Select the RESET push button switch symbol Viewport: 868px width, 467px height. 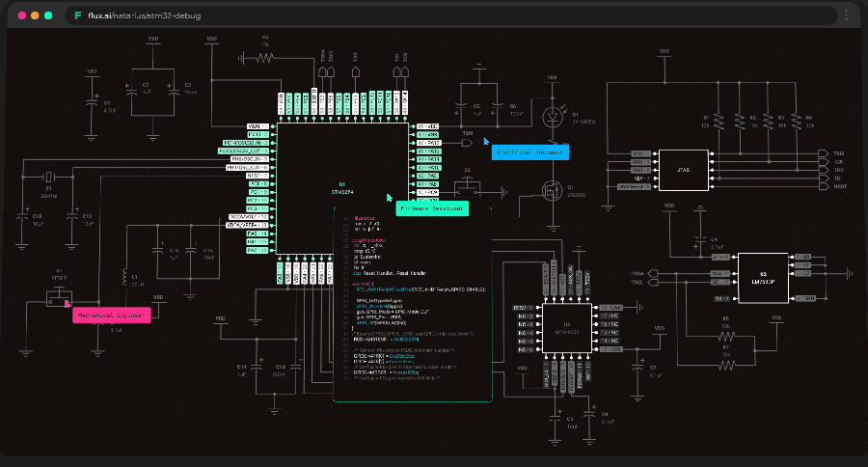pos(59,296)
